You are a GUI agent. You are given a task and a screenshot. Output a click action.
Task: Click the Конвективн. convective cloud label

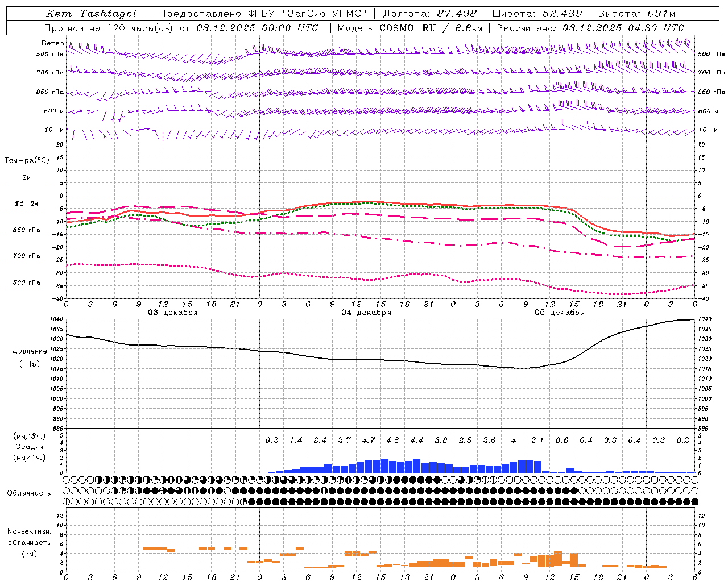[x=29, y=531]
